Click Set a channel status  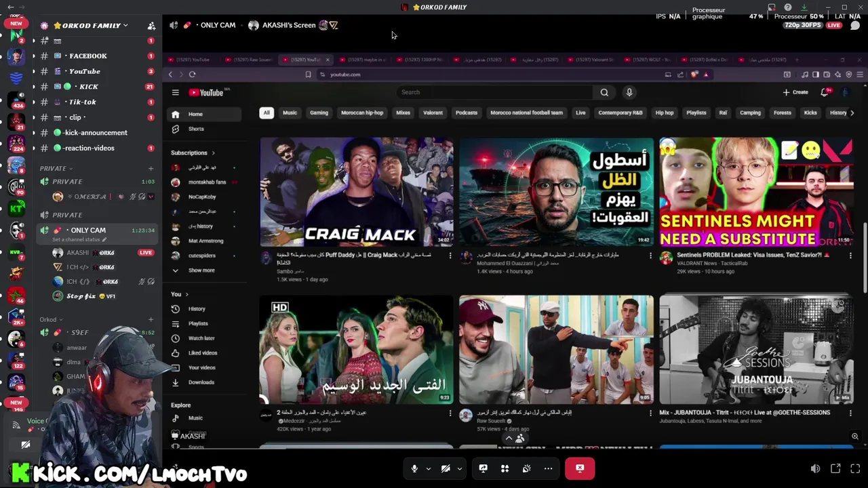79,240
